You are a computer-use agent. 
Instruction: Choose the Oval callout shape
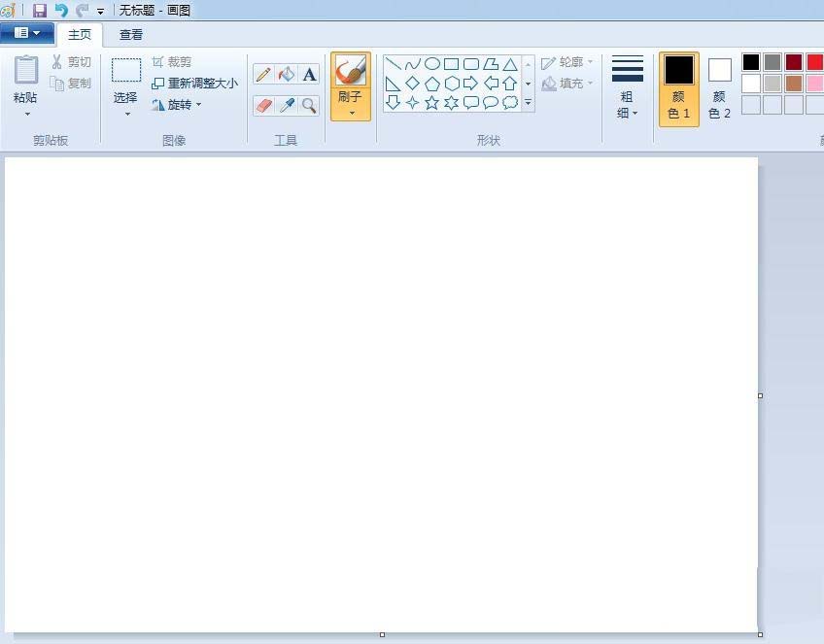(x=491, y=102)
